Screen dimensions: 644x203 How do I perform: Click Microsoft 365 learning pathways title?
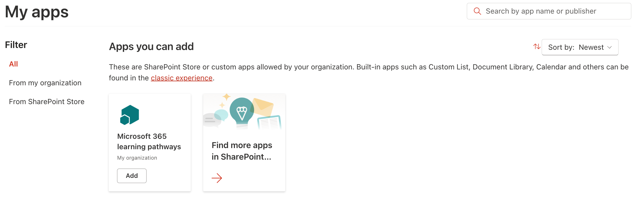pos(149,141)
